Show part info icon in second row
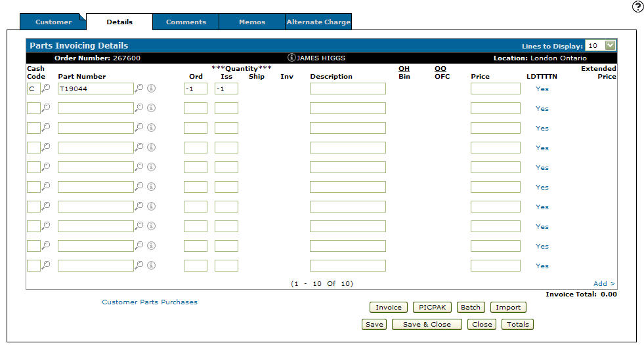Image resolution: width=644 pixels, height=345 pixels. click(x=151, y=108)
